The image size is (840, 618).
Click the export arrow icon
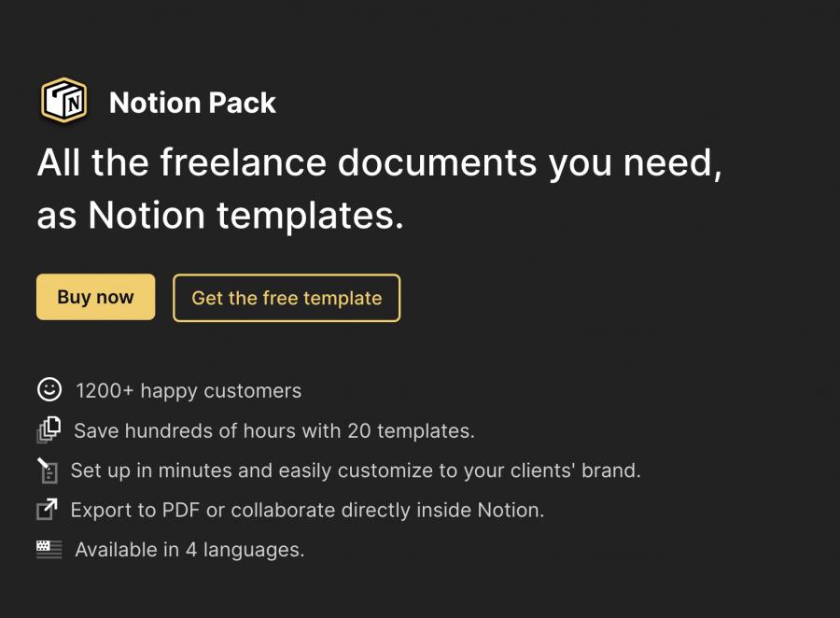pyautogui.click(x=47, y=510)
